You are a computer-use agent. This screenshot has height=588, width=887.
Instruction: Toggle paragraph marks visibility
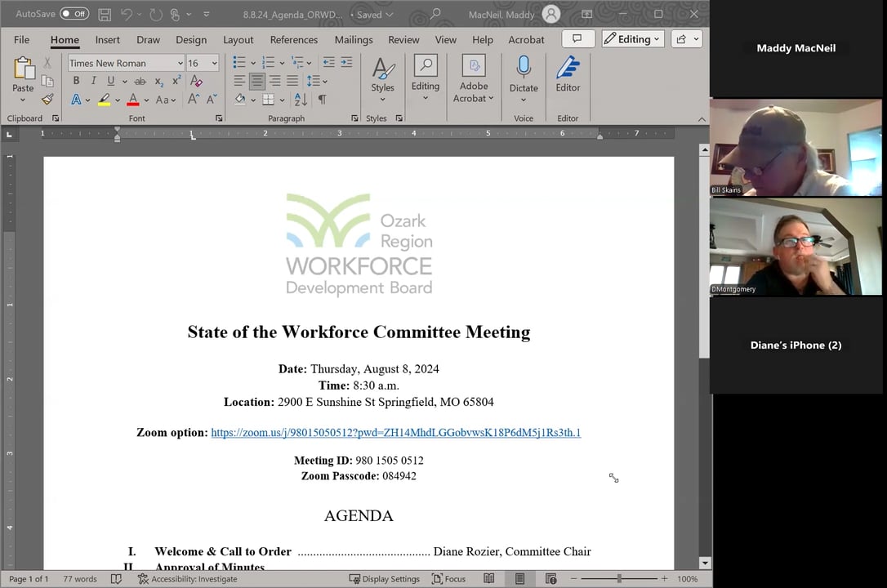[x=323, y=99]
